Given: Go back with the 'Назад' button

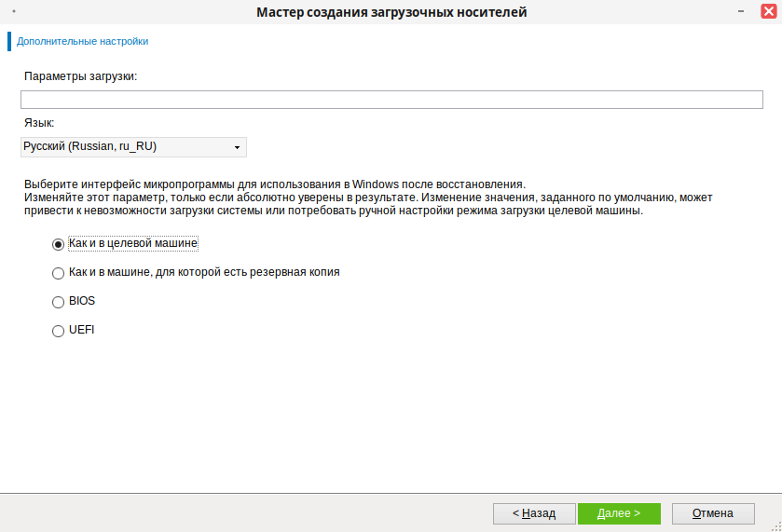Looking at the screenshot, I should 533,513.
